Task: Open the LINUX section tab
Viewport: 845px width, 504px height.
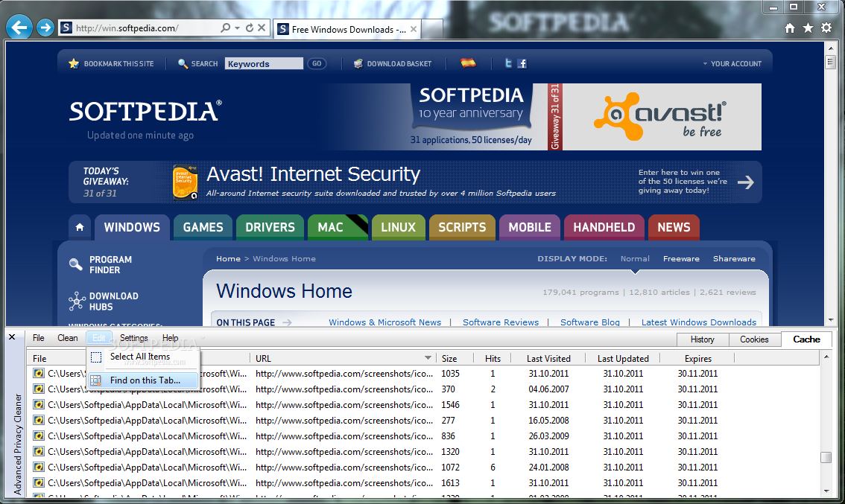Action: [x=398, y=227]
